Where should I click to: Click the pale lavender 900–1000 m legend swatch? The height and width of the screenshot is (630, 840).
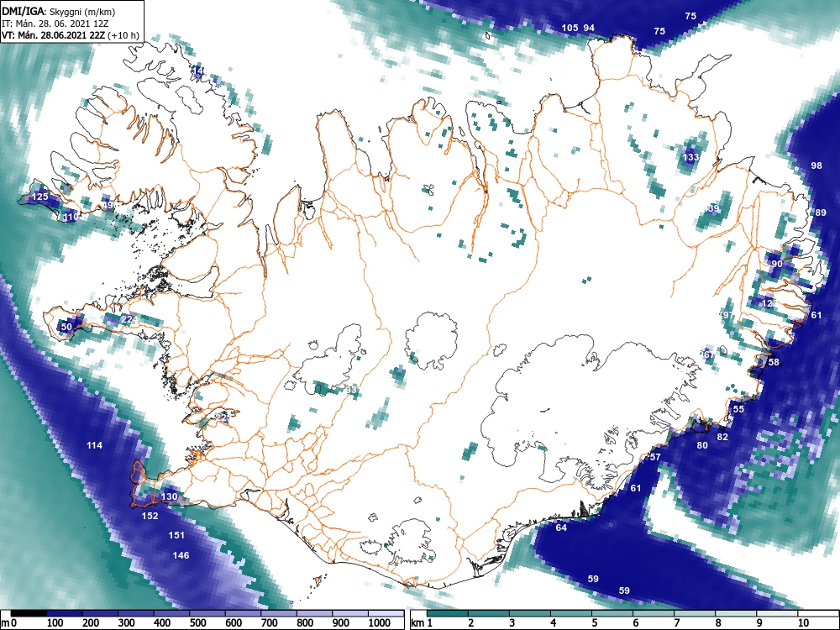(x=349, y=613)
